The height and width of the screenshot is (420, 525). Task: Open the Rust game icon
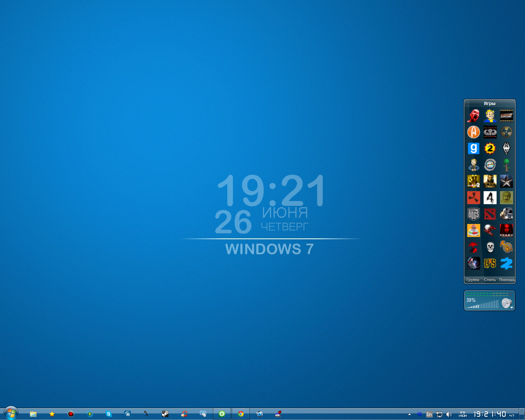[x=474, y=198]
